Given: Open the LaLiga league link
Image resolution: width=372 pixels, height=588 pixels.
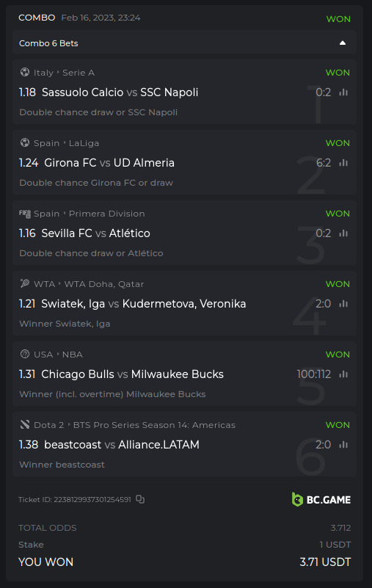Looking at the screenshot, I should click(84, 143).
